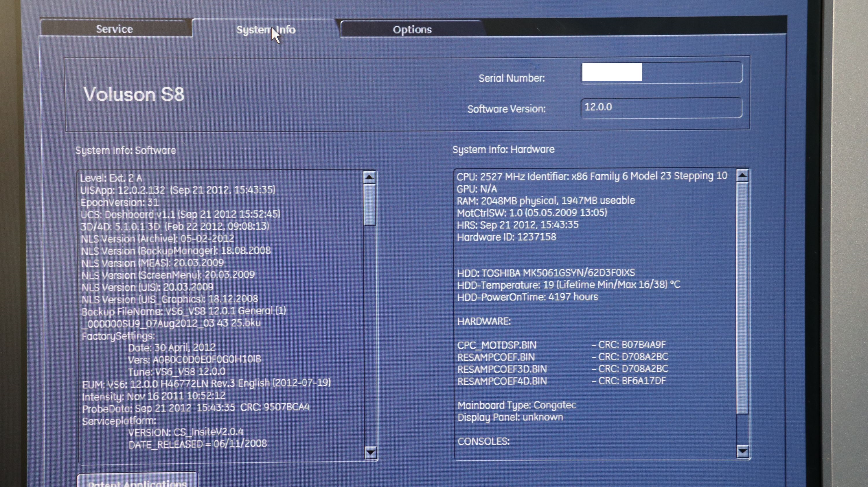Click the hardware info scrollbar thumb
The width and height of the screenshot is (868, 487).
[x=743, y=298]
